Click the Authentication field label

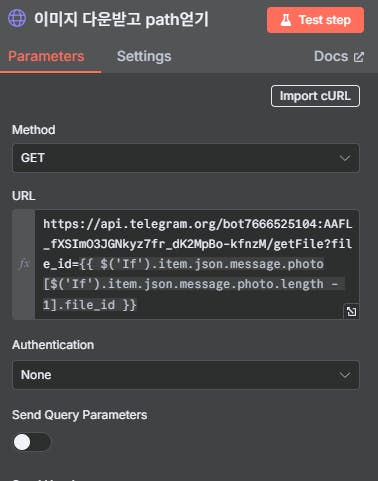(x=53, y=345)
